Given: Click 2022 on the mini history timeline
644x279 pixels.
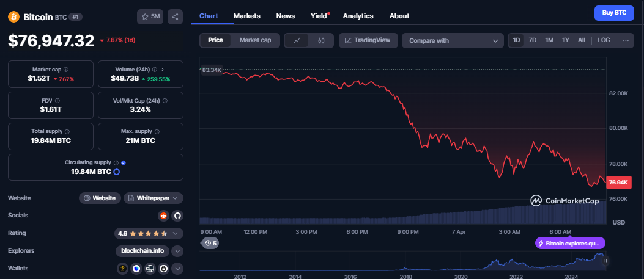Looking at the screenshot, I should pos(516,277).
